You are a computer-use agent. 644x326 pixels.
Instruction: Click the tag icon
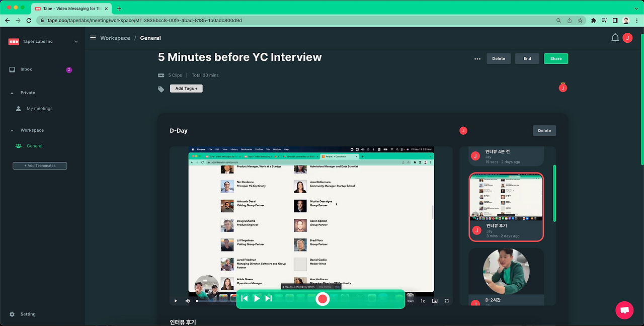161,89
